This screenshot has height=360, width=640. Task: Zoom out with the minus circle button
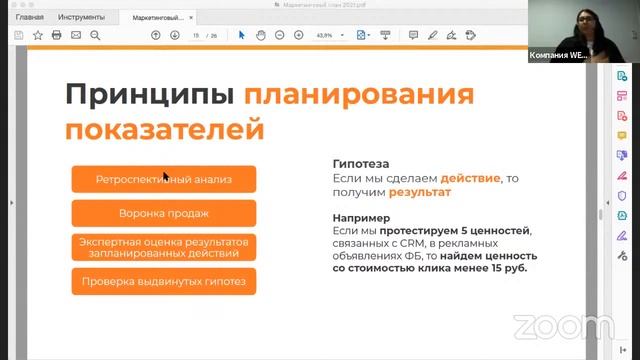click(x=280, y=36)
